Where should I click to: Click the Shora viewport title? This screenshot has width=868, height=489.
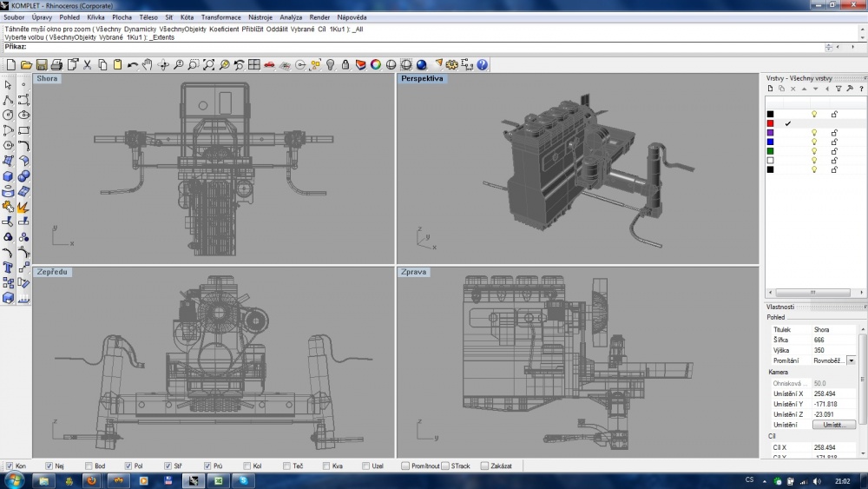tap(47, 79)
